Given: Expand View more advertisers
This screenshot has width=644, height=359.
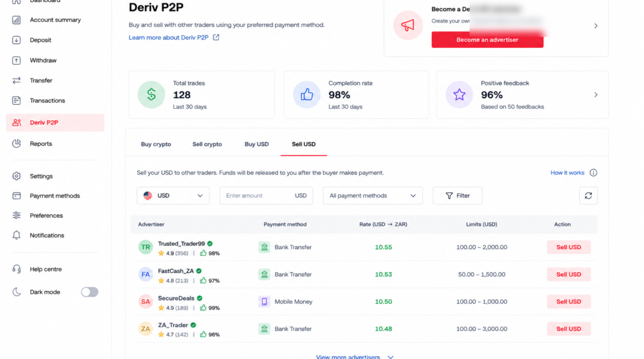Looking at the screenshot, I should (x=355, y=356).
